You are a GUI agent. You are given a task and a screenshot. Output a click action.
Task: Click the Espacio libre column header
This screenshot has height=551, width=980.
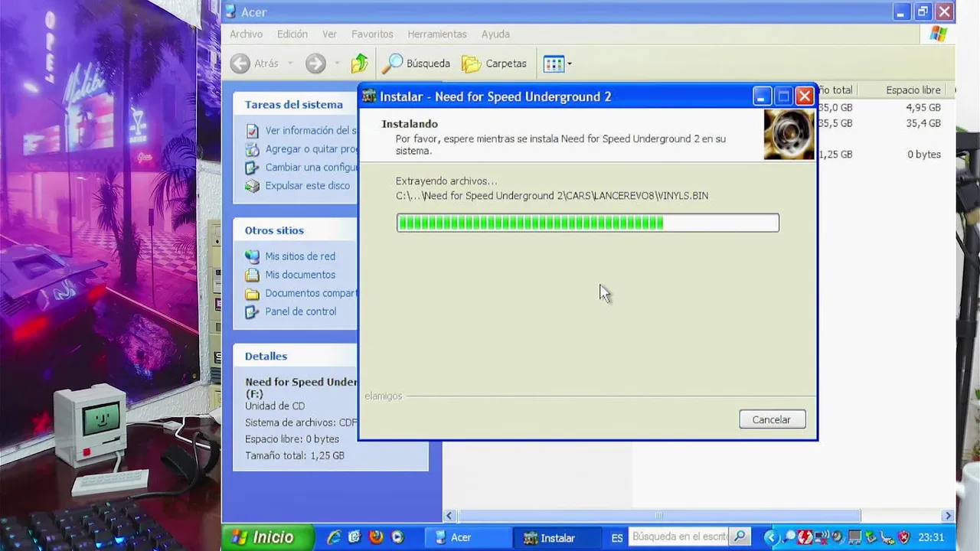[x=913, y=90]
